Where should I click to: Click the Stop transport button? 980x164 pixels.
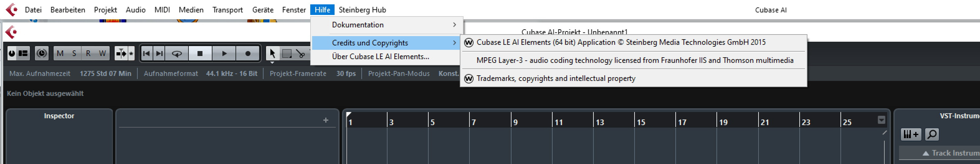click(x=200, y=54)
